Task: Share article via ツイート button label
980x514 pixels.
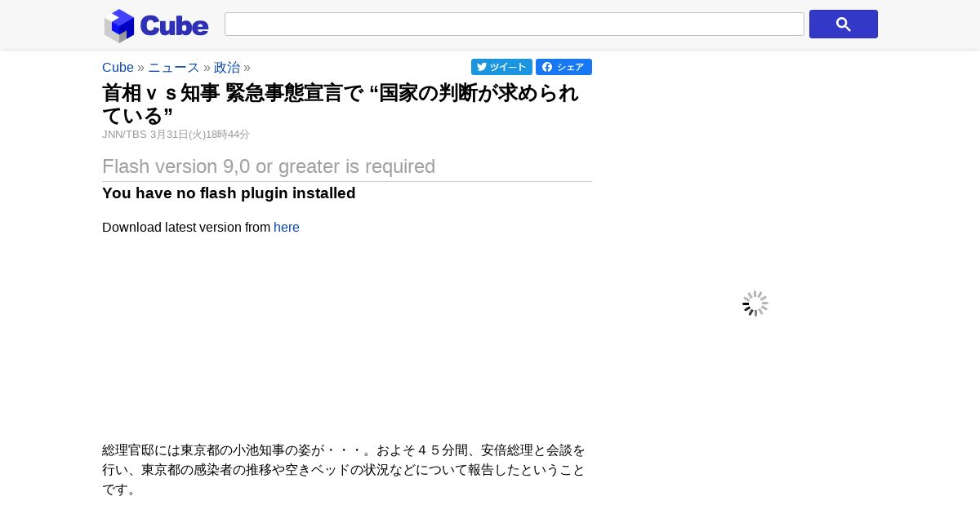Action: tap(508, 67)
